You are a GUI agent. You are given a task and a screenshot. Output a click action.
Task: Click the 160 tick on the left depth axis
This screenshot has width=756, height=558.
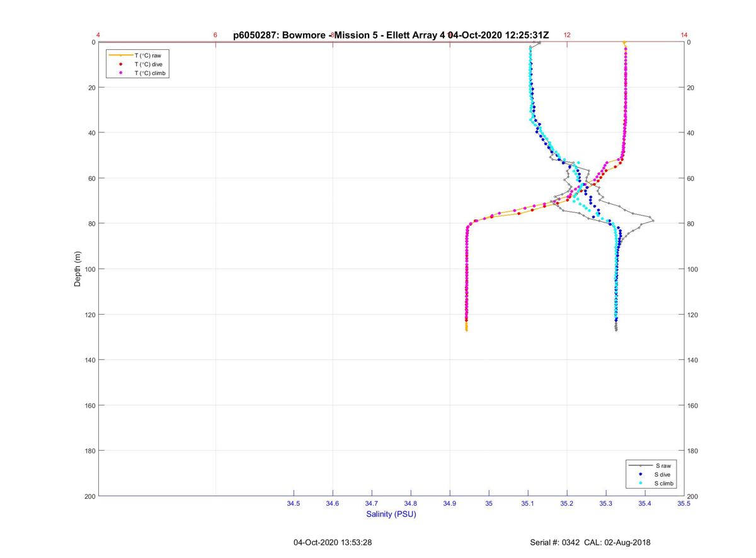[89, 405]
